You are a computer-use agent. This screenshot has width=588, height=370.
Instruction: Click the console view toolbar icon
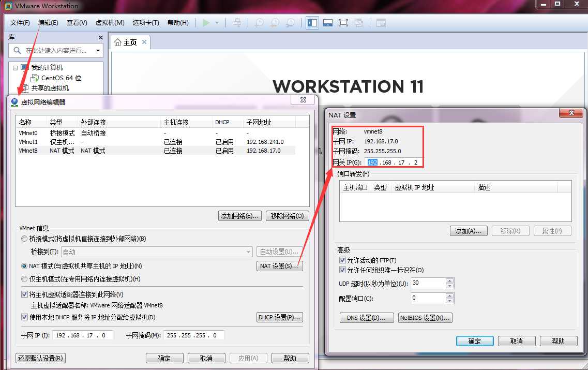coord(381,23)
